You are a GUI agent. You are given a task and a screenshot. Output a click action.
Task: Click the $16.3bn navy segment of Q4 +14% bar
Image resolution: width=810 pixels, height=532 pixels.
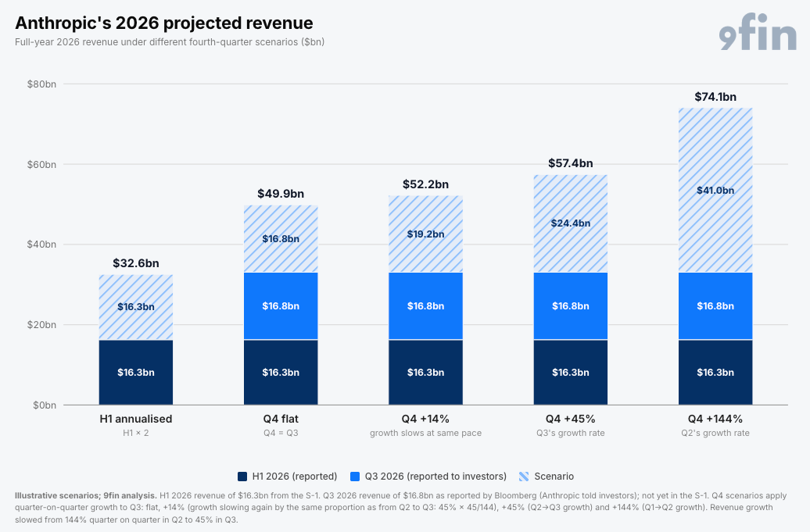coord(425,373)
